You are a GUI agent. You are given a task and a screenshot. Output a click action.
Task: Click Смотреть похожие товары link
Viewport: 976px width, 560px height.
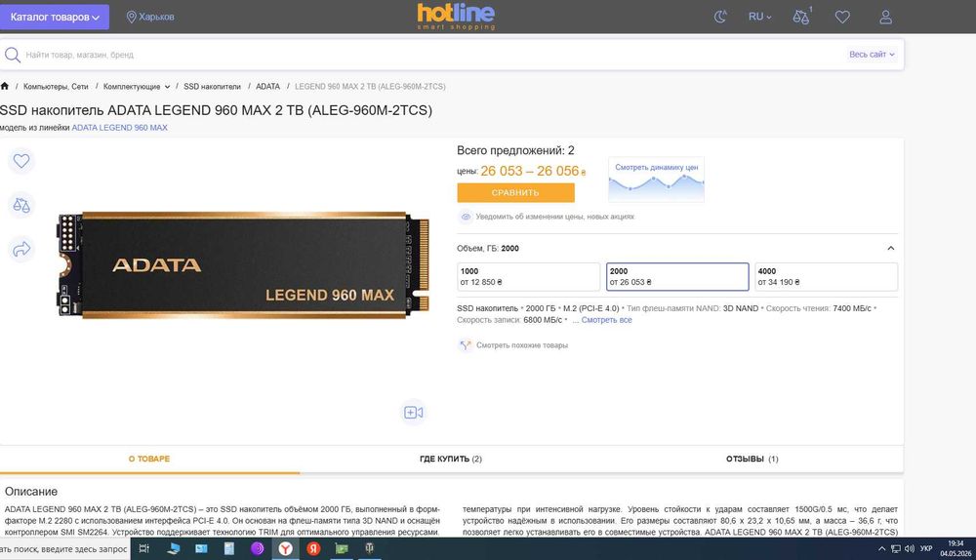(521, 345)
